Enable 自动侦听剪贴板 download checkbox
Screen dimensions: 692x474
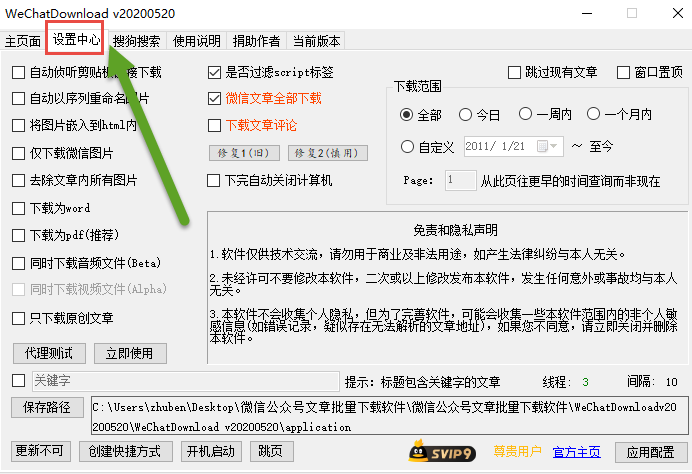pos(19,72)
